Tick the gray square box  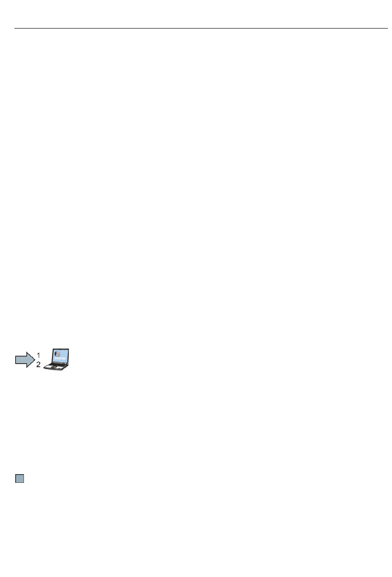(20, 478)
